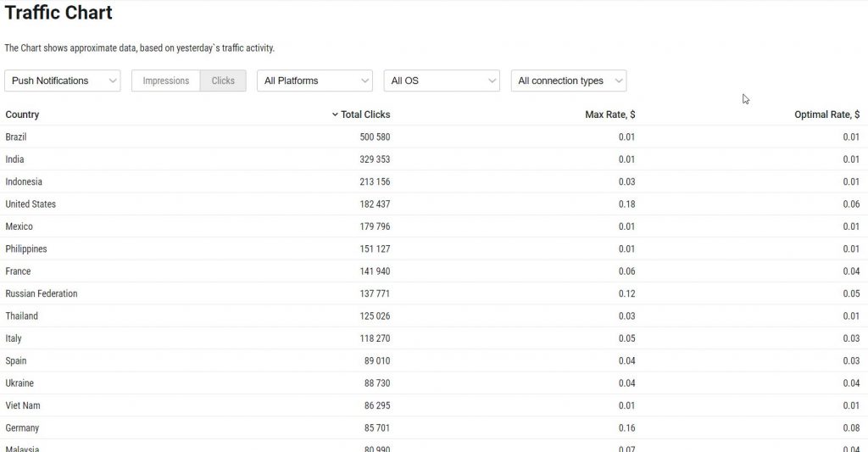Sort by Max Rate, $ column
868x452 pixels.
click(x=609, y=114)
